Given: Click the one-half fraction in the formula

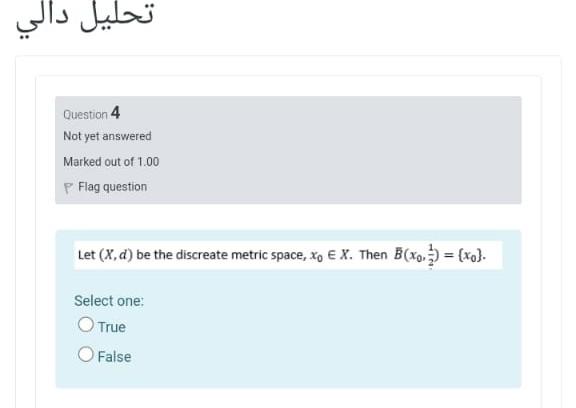Looking at the screenshot, I should click(x=431, y=256).
